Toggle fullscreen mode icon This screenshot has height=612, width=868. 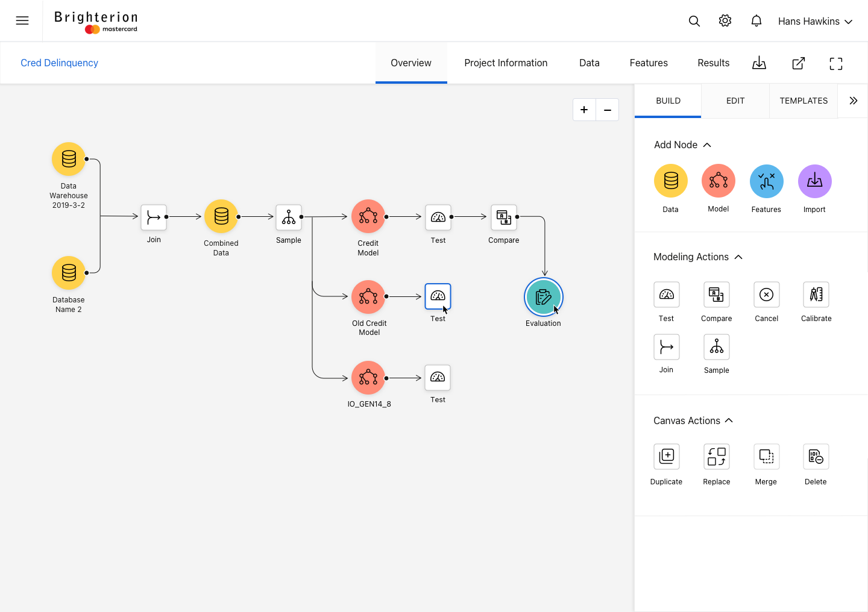click(836, 63)
